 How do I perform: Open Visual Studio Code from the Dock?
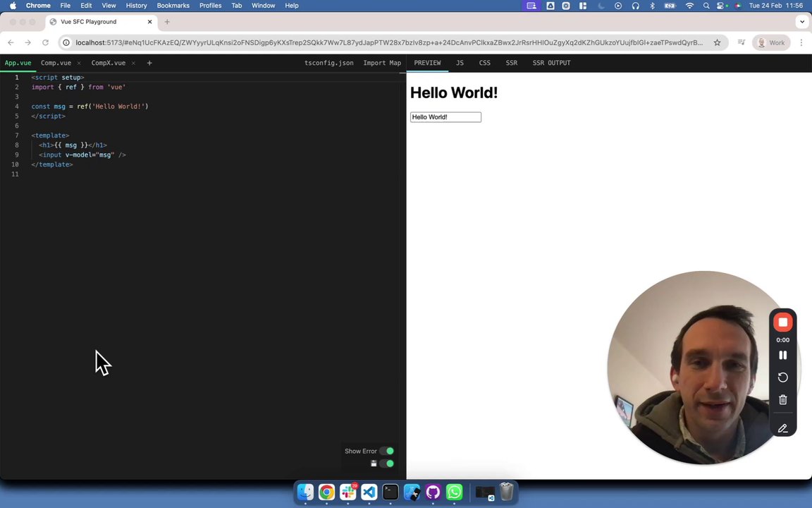[x=369, y=492]
